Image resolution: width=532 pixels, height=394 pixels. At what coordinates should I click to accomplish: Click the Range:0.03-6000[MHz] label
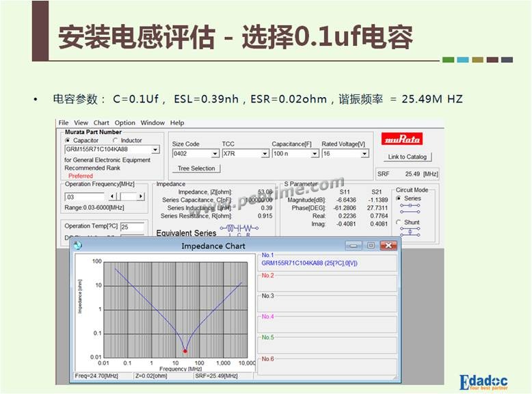point(94,207)
